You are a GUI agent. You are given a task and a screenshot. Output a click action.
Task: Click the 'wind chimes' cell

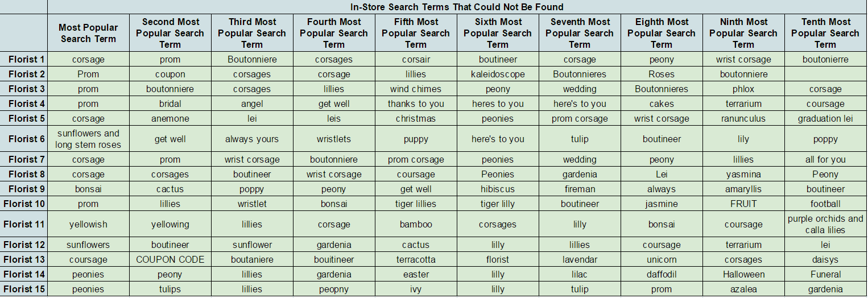(x=416, y=89)
